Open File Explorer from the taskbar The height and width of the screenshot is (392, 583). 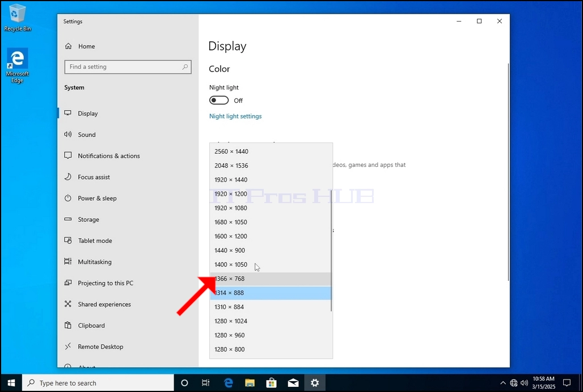click(250, 383)
